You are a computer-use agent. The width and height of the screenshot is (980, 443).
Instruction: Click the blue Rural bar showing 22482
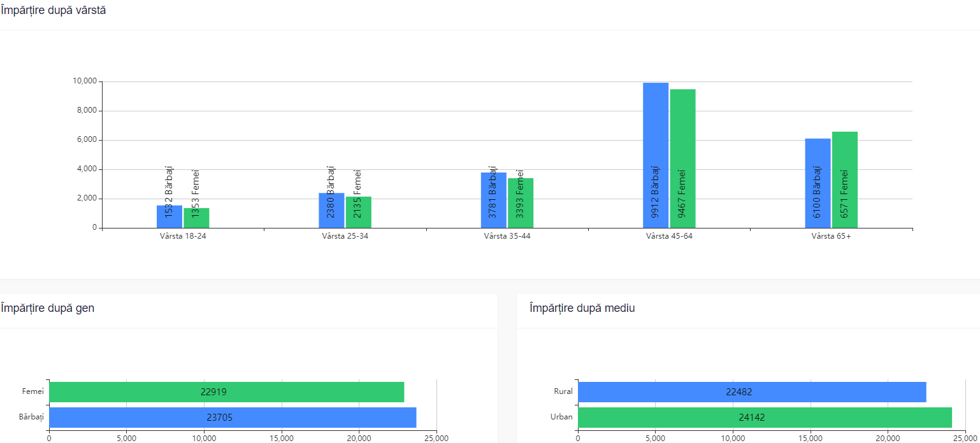(752, 392)
